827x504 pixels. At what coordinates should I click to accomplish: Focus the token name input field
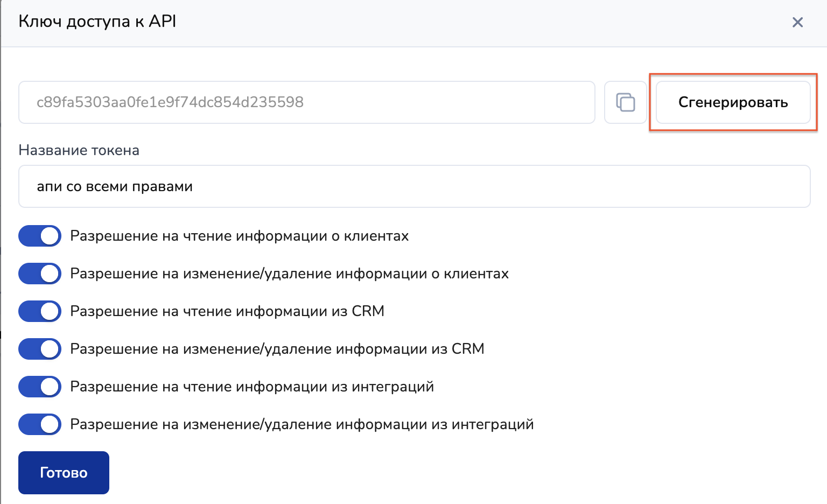[414, 186]
